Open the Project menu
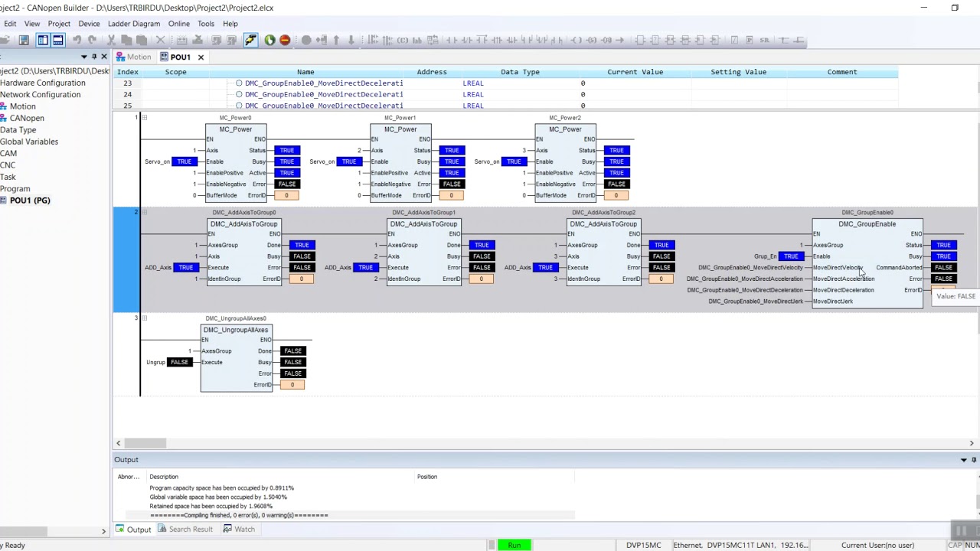Image resolution: width=980 pixels, height=551 pixels. (x=59, y=24)
